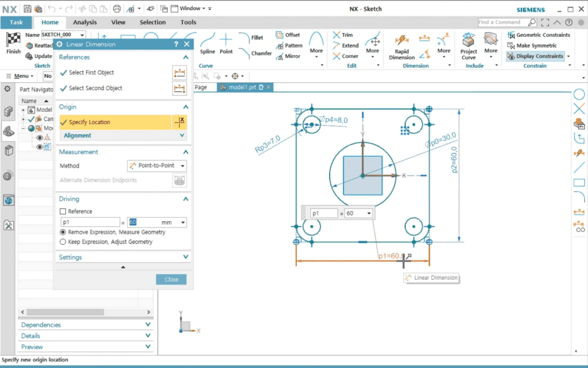This screenshot has width=588, height=368.
Task: Open the Tools ribbon tab
Action: [188, 23]
